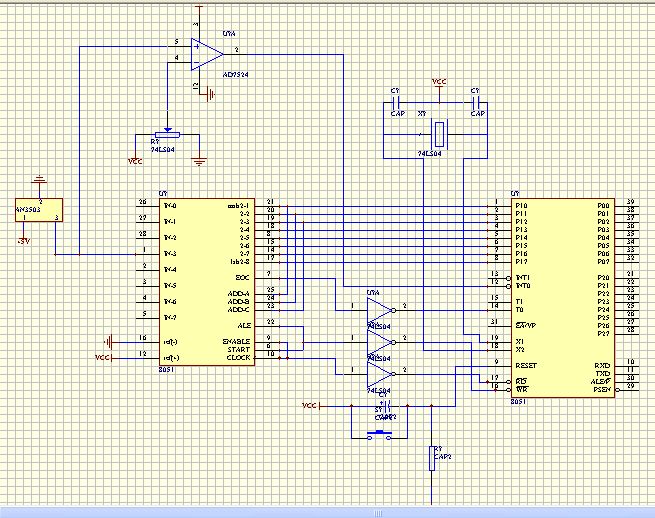This screenshot has height=518, width=655.
Task: Click the left CAP capacitor above the crystal
Action: tap(396, 102)
